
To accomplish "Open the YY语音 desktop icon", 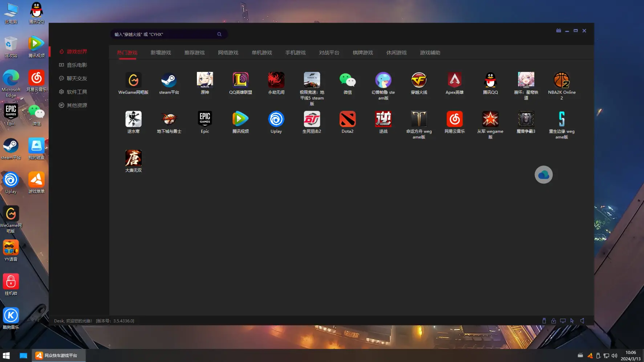I will (11, 251).
